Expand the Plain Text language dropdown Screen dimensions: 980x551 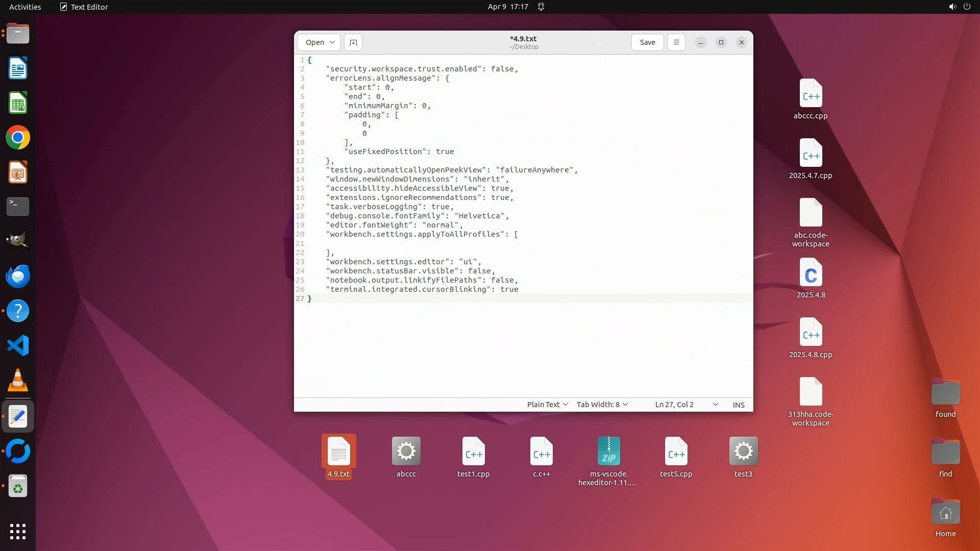click(547, 405)
